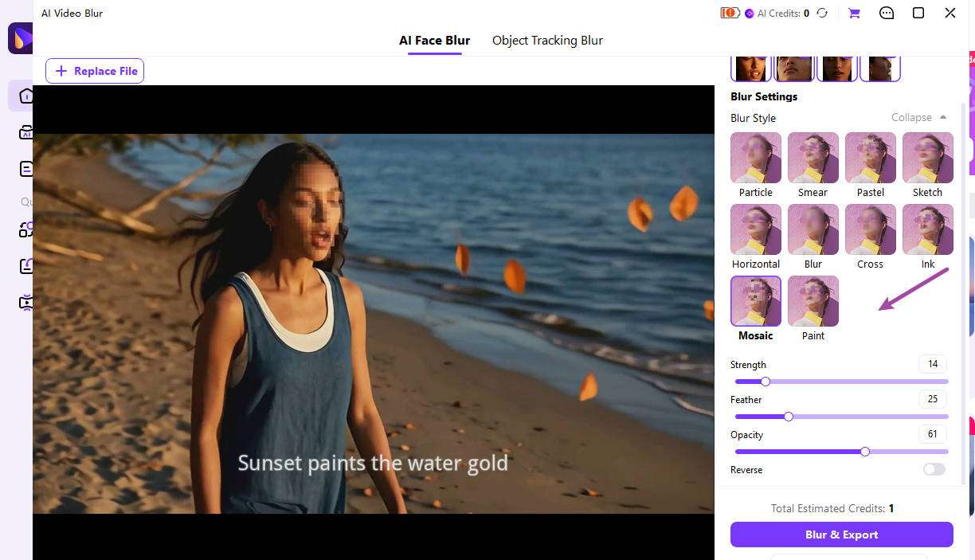This screenshot has height=560, width=975.
Task: Toggle the Reverse switch
Action: (x=934, y=469)
